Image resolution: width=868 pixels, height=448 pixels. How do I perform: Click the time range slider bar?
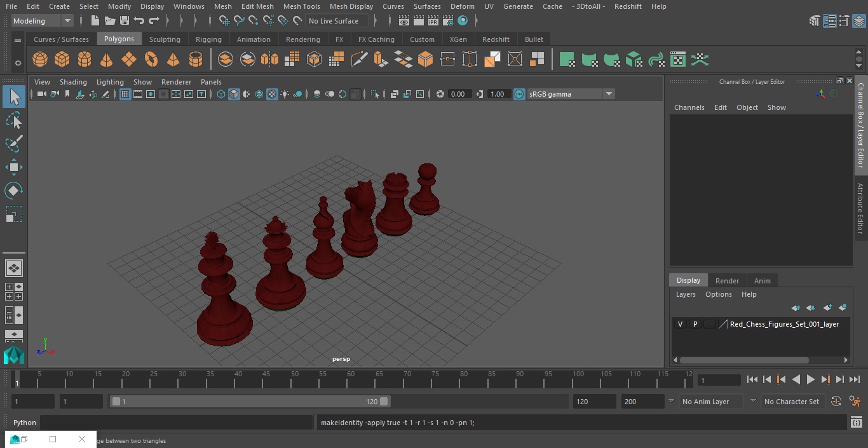pyautogui.click(x=250, y=402)
